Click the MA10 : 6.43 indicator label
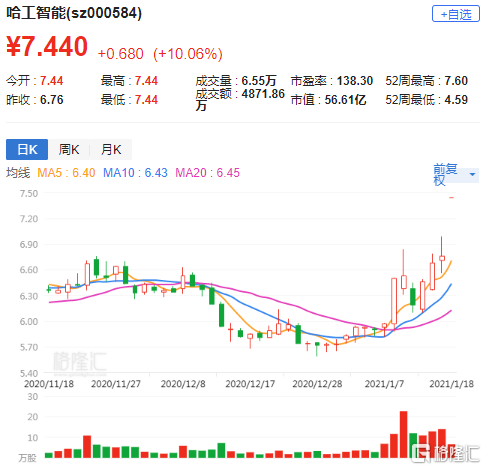The image size is (486, 470). [135, 173]
